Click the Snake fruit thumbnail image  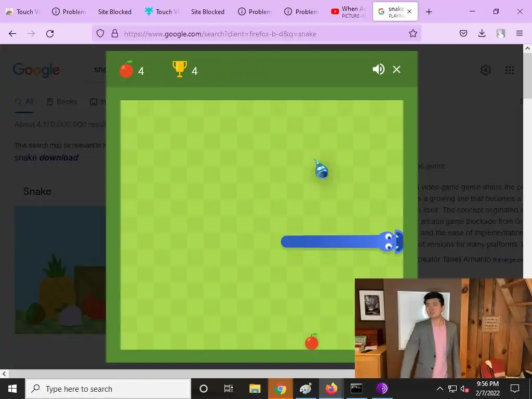pyautogui.click(x=60, y=270)
